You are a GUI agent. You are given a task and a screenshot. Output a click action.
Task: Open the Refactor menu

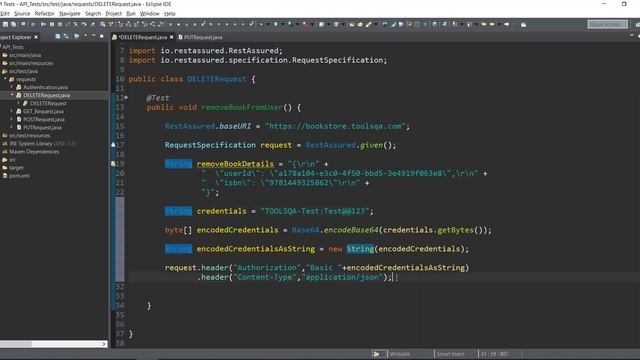[44, 13]
